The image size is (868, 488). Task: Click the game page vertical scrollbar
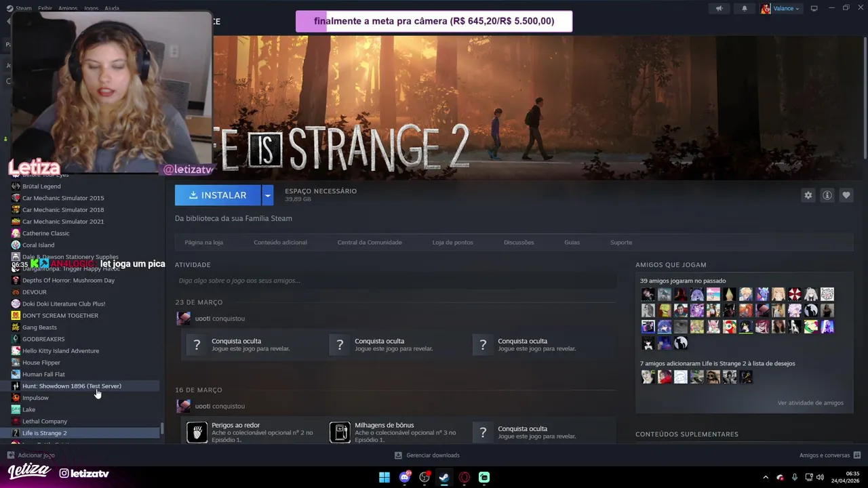(865, 98)
